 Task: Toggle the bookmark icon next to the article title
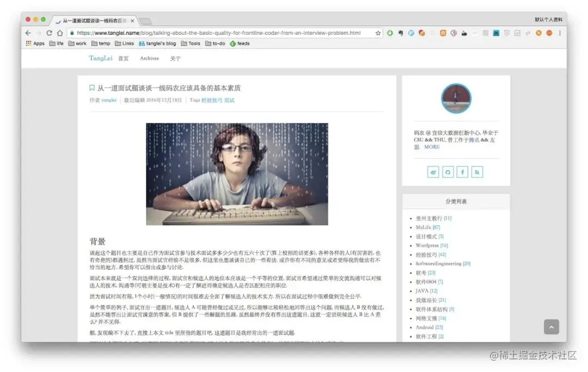[x=91, y=88]
